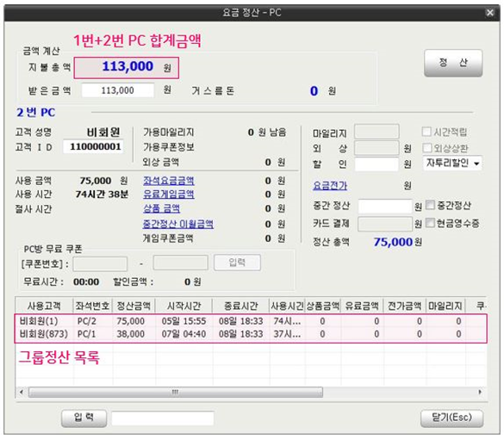Click the 받은금액 input field
Viewport: 504px width, 439px height.
pyautogui.click(x=118, y=90)
